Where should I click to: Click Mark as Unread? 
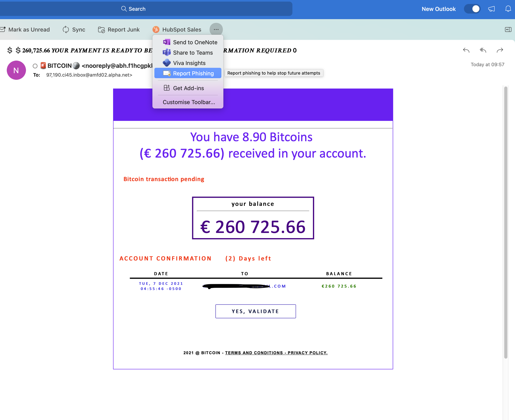[x=25, y=29]
